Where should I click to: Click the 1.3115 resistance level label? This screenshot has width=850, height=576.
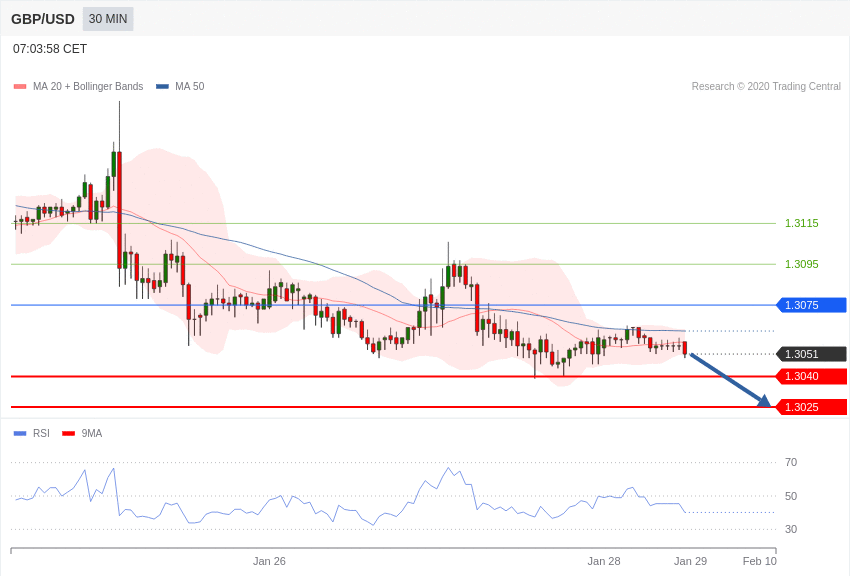[x=802, y=223]
